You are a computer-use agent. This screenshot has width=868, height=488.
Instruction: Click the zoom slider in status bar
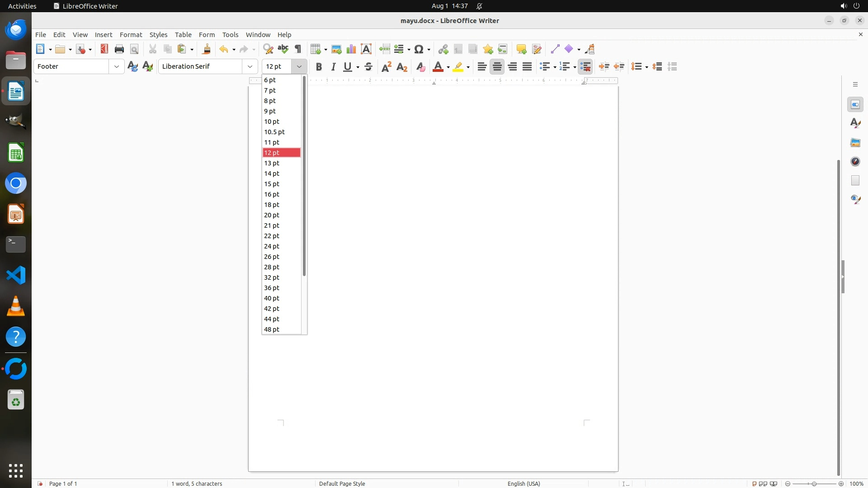(x=814, y=483)
